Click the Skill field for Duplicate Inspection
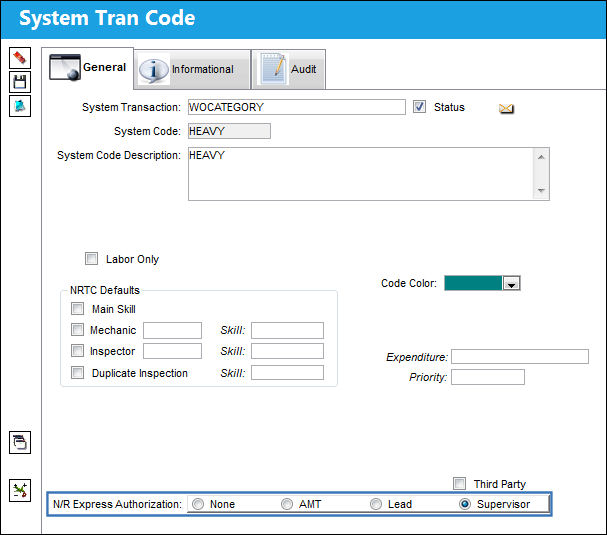Screen dimensions: 607x535 (287, 373)
